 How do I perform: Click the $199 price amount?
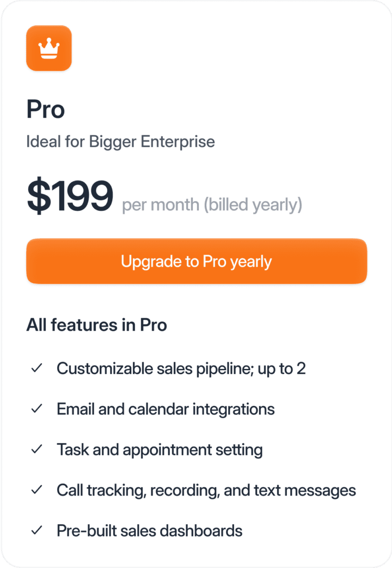(70, 196)
